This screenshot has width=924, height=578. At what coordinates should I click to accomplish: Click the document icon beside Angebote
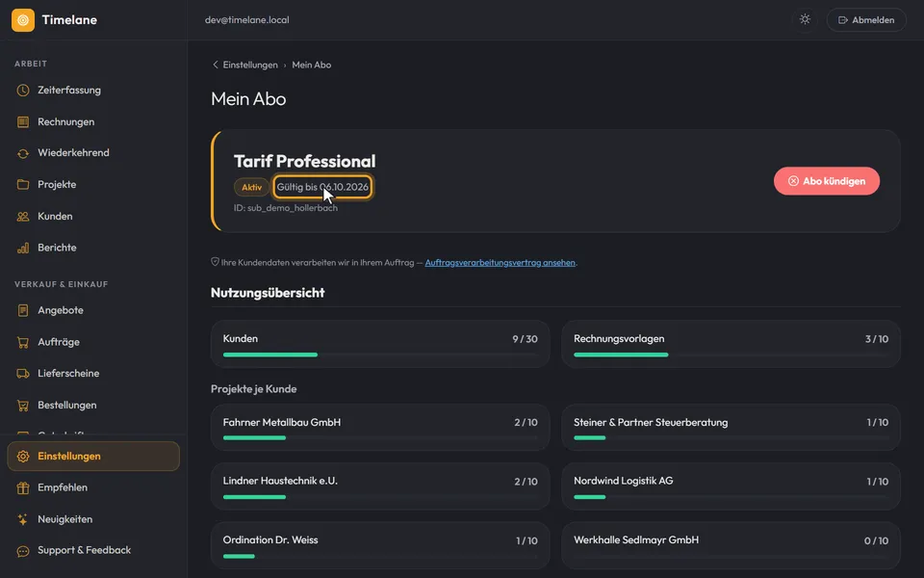pyautogui.click(x=23, y=310)
